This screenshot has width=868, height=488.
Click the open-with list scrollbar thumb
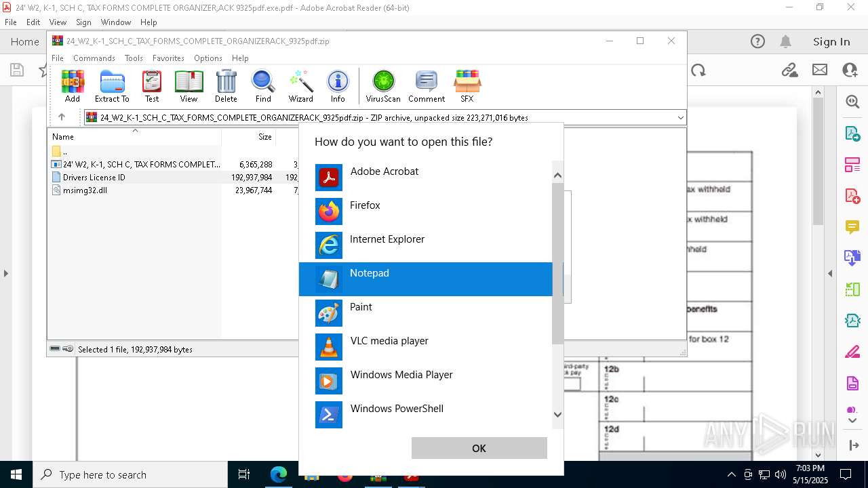pos(558,263)
